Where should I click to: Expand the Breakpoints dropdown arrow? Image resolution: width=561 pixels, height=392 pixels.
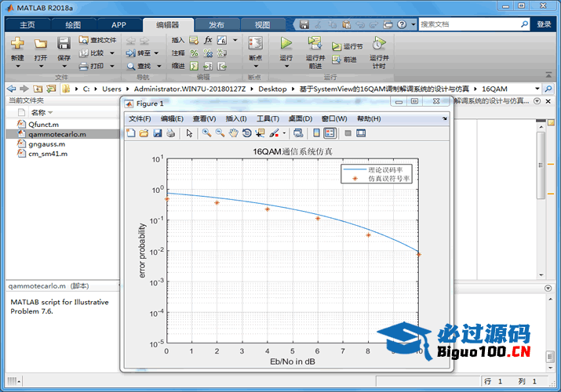256,67
